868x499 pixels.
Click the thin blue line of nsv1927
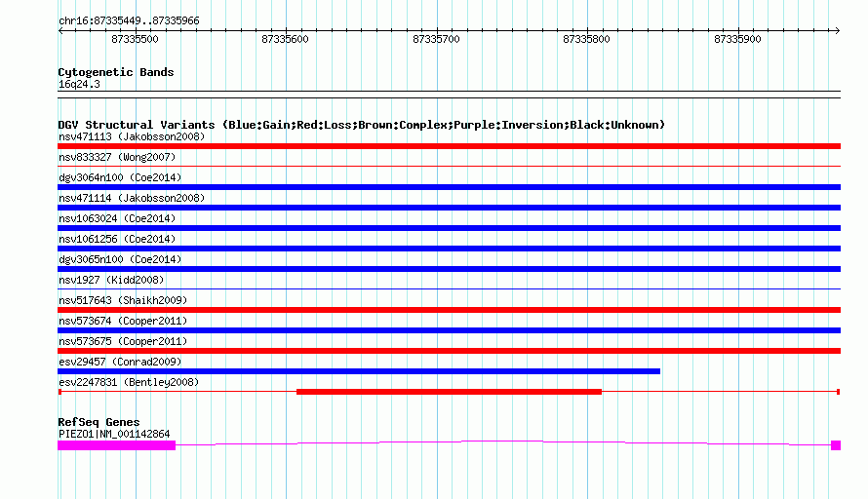click(x=449, y=288)
